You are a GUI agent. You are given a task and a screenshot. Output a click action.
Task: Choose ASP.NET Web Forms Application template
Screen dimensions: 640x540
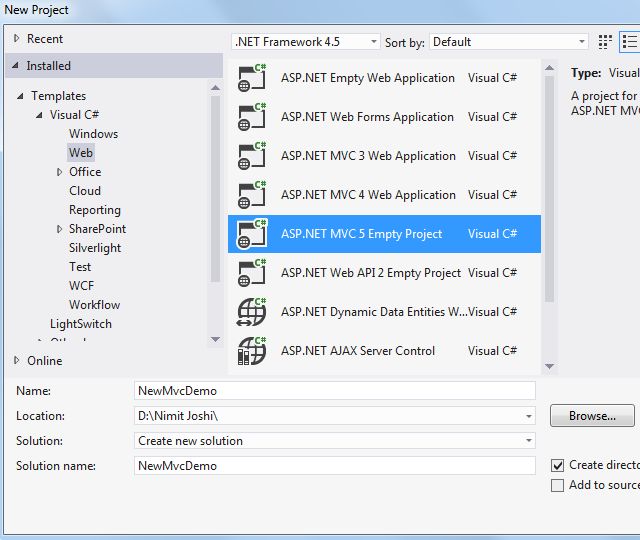(x=384, y=117)
